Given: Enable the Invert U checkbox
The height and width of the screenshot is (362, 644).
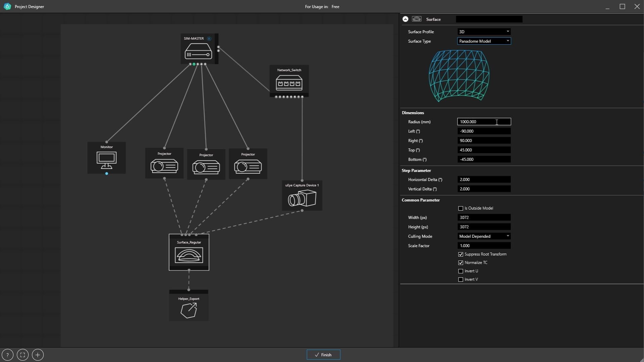Looking at the screenshot, I should [x=461, y=271].
